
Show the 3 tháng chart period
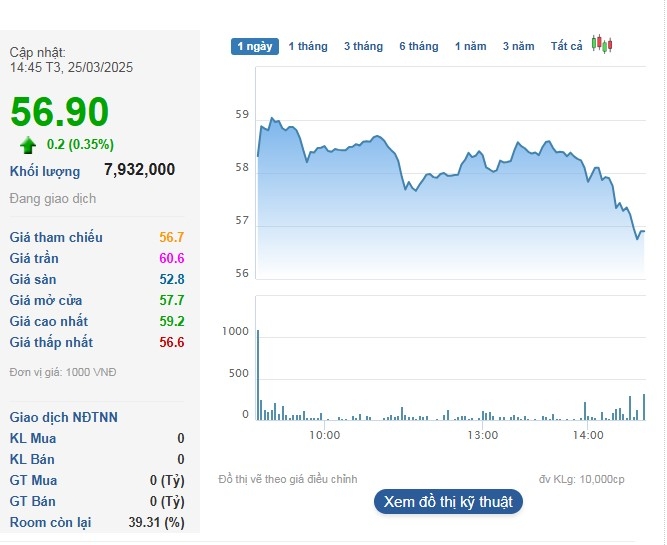tap(363, 46)
